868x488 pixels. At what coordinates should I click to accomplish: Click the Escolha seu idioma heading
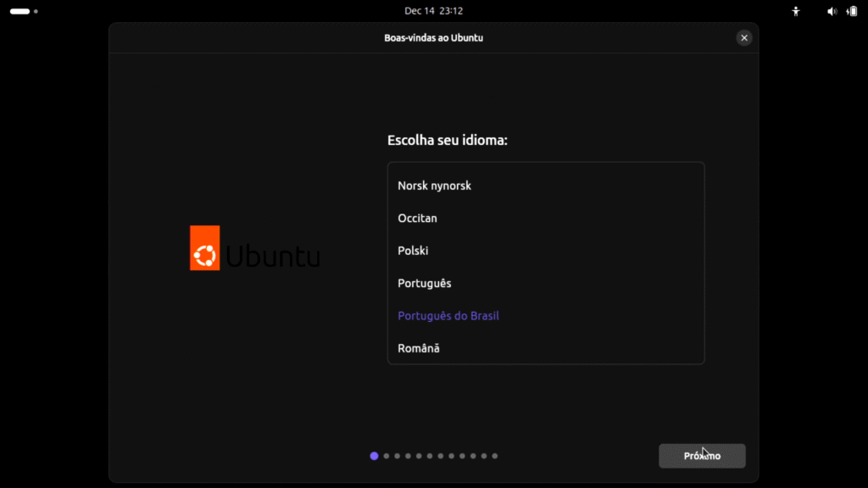(447, 140)
